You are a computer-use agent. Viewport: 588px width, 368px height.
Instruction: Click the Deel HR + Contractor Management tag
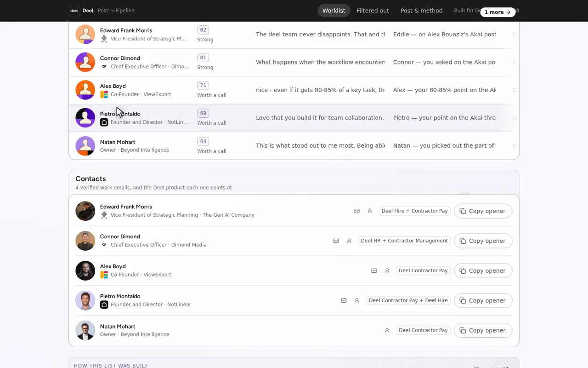[404, 241]
